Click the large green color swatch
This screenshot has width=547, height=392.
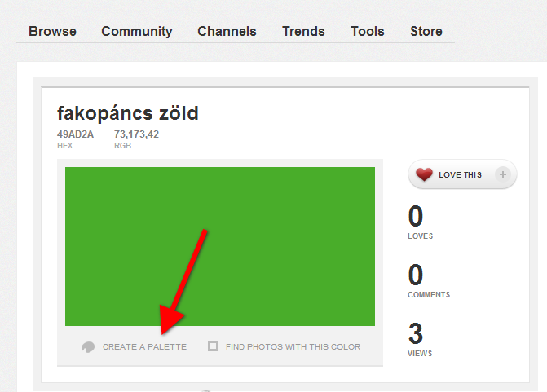(220, 246)
